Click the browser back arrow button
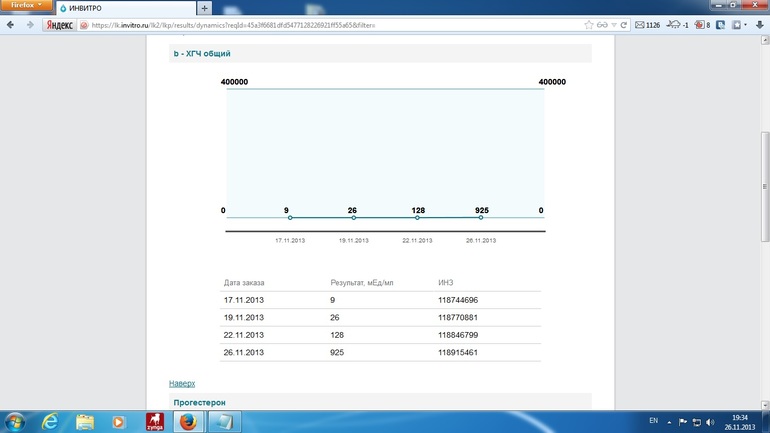Image resolution: width=770 pixels, height=433 pixels. (x=10, y=25)
